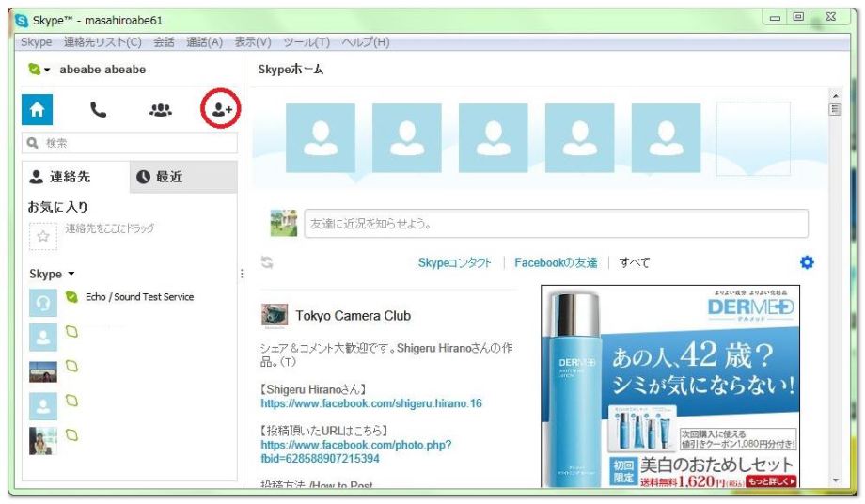Click own profile picture beside mood box

[x=284, y=223]
